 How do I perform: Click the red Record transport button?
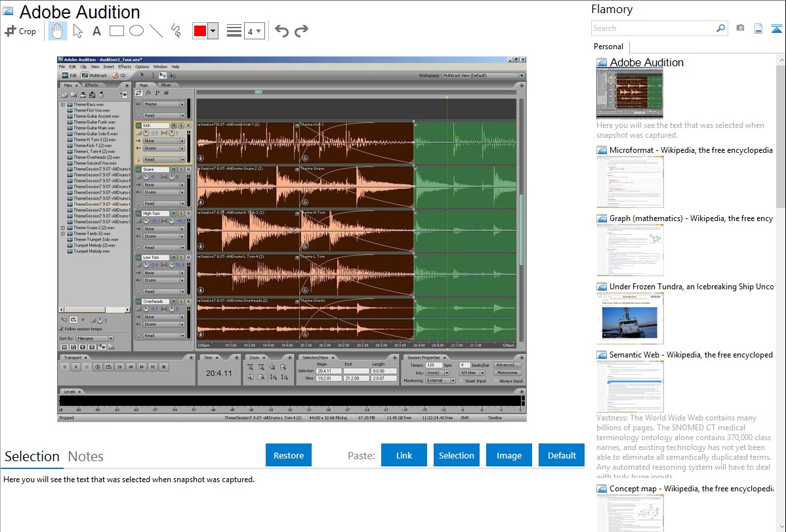[x=163, y=367]
